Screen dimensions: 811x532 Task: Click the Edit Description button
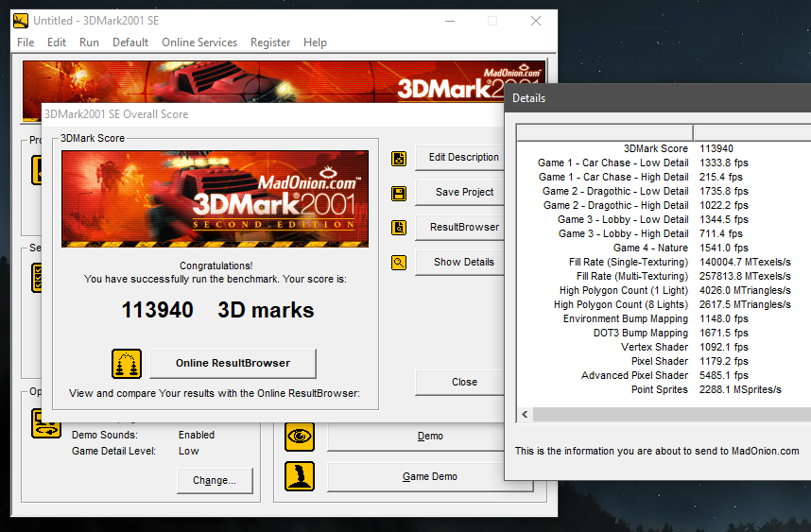[x=459, y=157]
